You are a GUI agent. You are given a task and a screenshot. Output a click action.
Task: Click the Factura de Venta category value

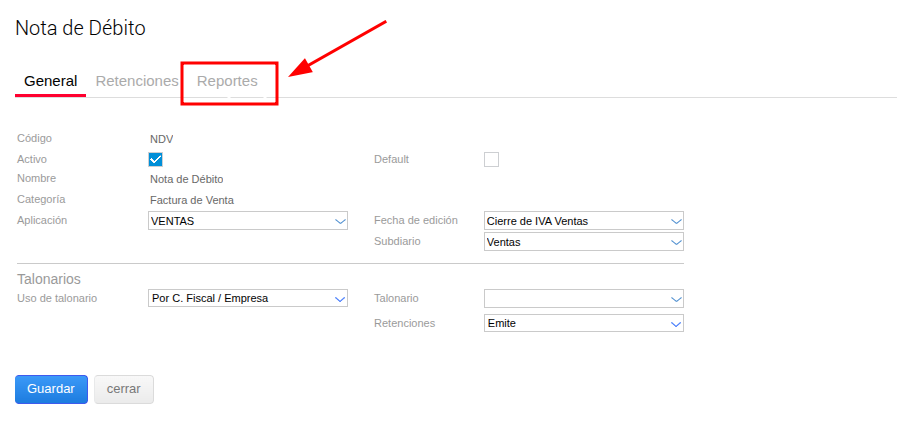coord(192,200)
